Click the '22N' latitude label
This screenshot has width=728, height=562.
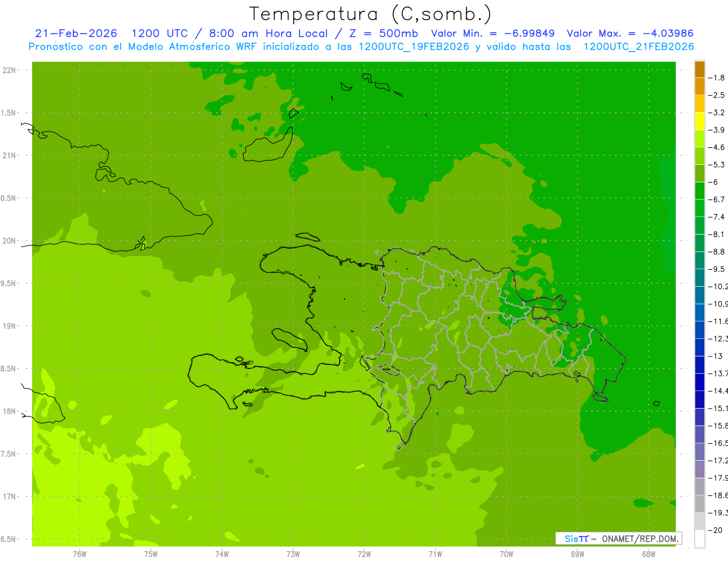coord(8,70)
